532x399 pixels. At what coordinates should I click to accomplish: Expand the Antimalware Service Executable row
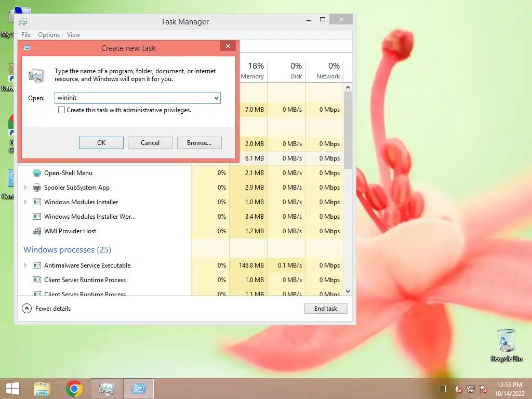tap(25, 265)
